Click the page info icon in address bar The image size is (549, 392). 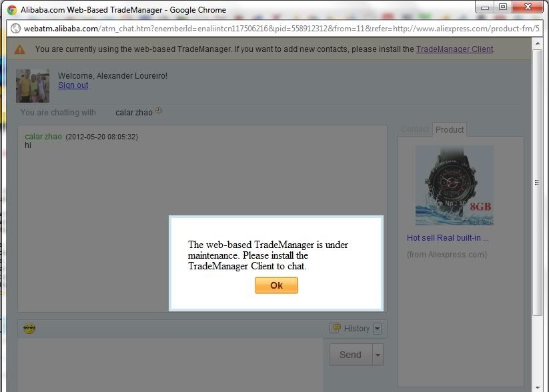(x=16, y=29)
